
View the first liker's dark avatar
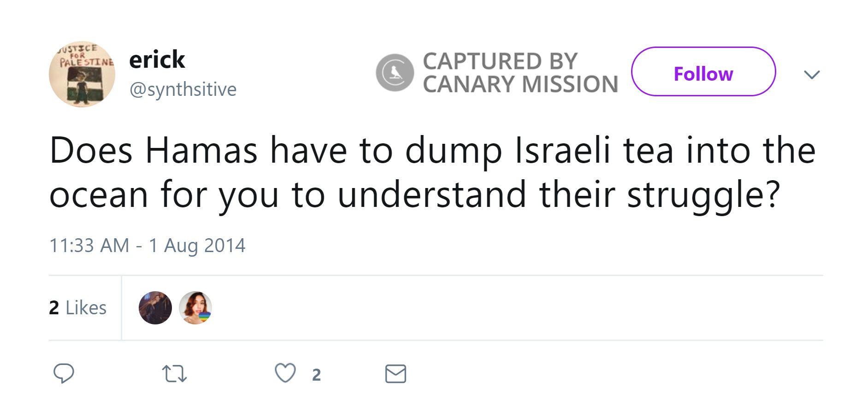155,308
